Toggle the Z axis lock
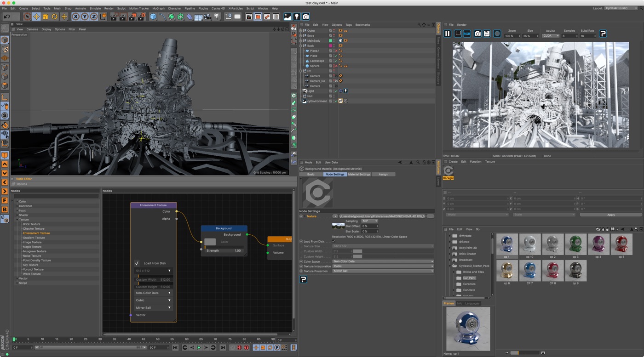 94,17
